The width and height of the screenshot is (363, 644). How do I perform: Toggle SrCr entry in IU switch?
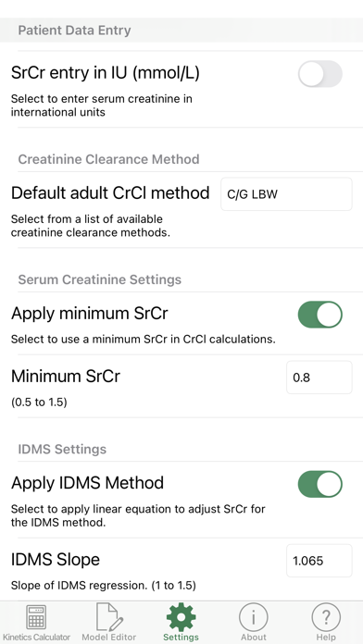[320, 74]
